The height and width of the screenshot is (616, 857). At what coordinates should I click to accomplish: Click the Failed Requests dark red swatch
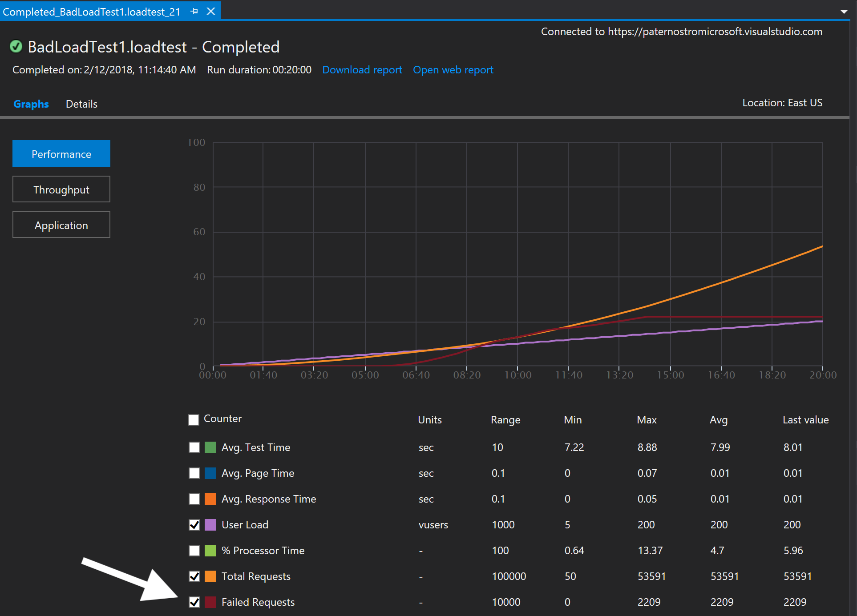point(210,602)
